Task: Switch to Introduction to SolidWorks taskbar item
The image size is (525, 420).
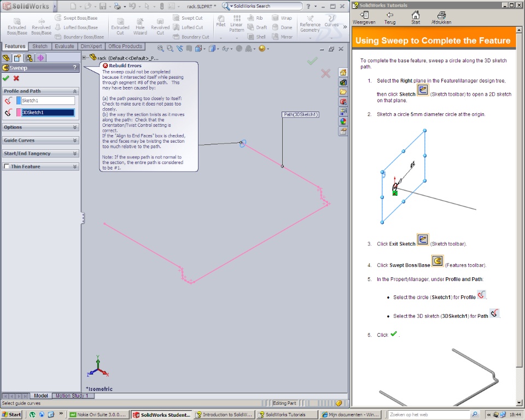Action: tap(224, 415)
